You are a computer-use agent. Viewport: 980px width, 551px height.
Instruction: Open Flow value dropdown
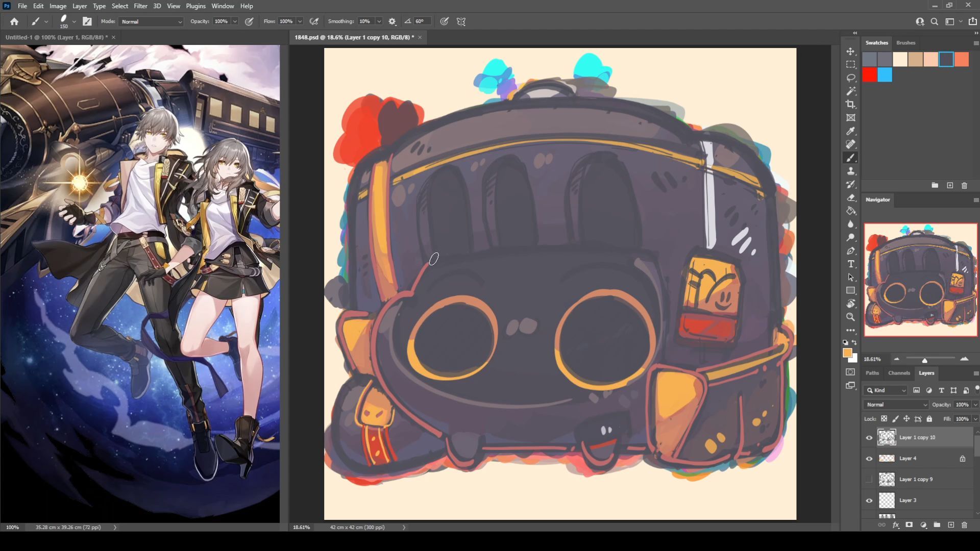point(300,21)
